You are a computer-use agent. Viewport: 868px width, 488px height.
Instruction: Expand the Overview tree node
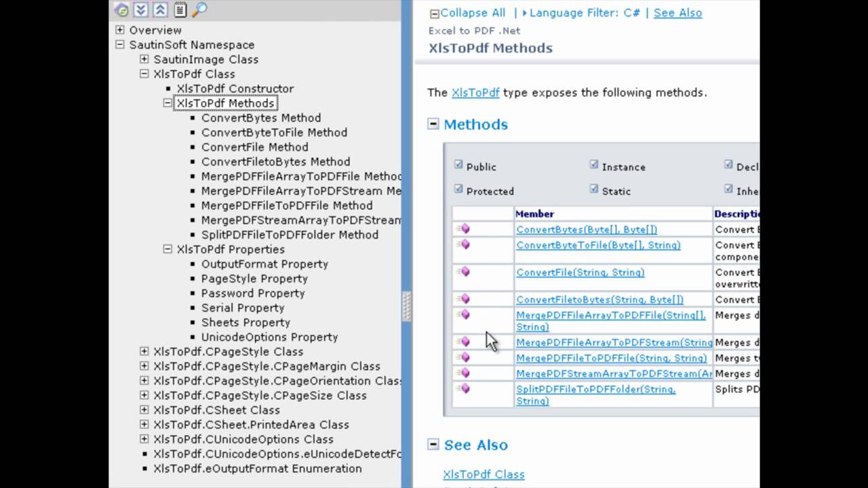point(120,30)
